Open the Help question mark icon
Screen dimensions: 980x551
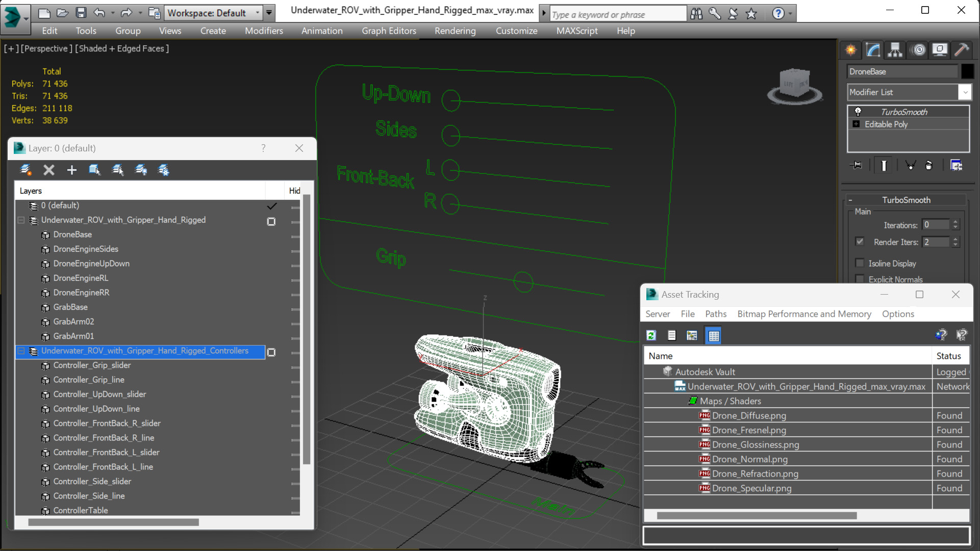click(778, 14)
